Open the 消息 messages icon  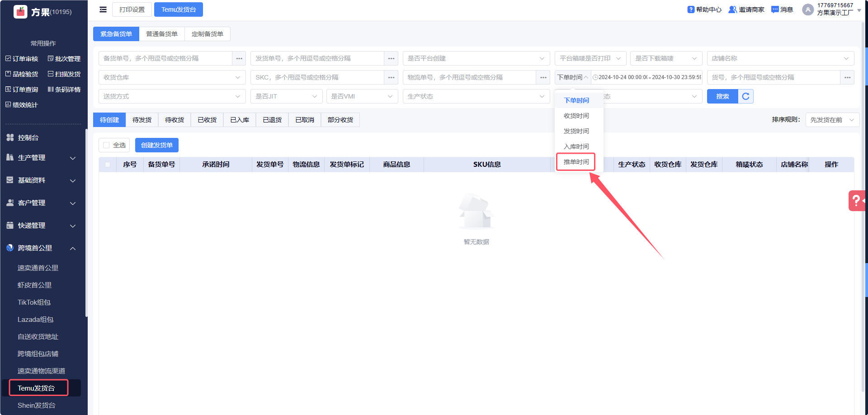[x=775, y=9]
